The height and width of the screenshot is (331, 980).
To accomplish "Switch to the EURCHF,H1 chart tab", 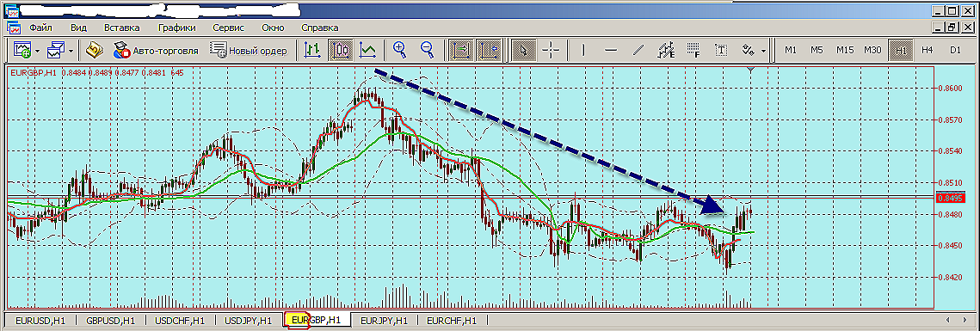I will click(x=452, y=321).
